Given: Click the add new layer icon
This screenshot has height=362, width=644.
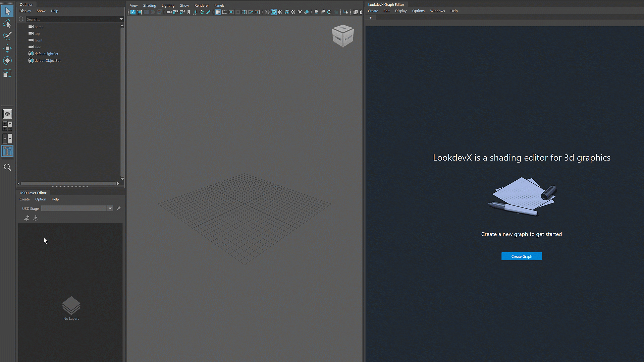Looking at the screenshot, I should coord(26,218).
